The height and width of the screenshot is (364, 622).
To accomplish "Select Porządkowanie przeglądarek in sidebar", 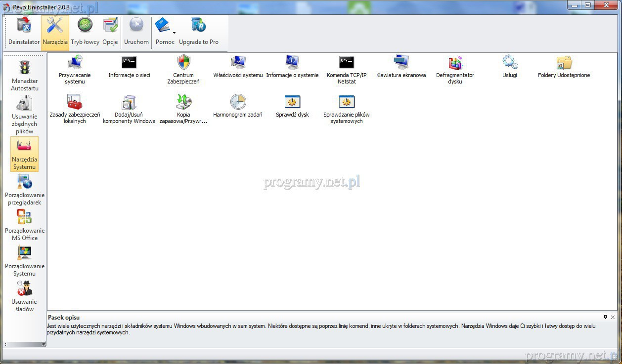I will 24,190.
